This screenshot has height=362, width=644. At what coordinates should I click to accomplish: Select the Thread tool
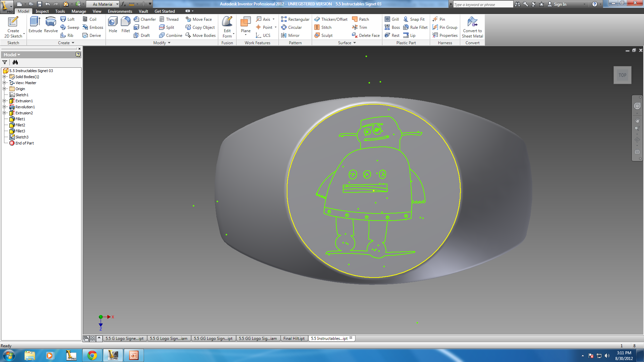click(169, 19)
